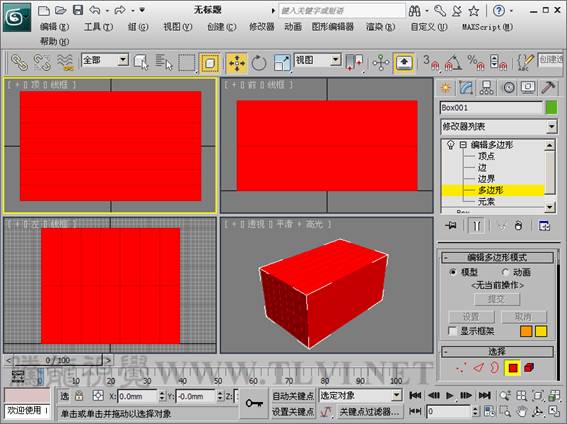The width and height of the screenshot is (567, 424).
Task: Click Set Key button
Action: (293, 411)
